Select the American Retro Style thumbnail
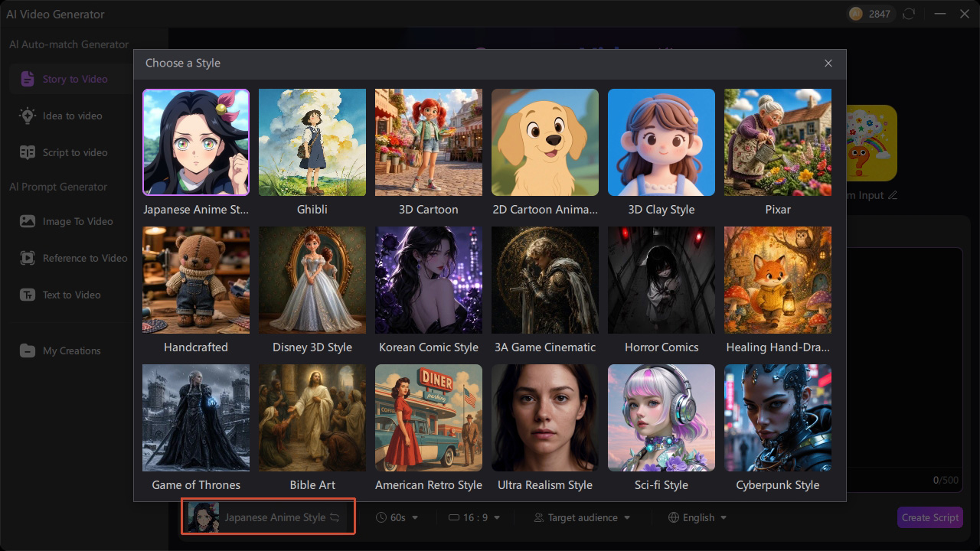Viewport: 980px width, 551px height. [x=429, y=418]
